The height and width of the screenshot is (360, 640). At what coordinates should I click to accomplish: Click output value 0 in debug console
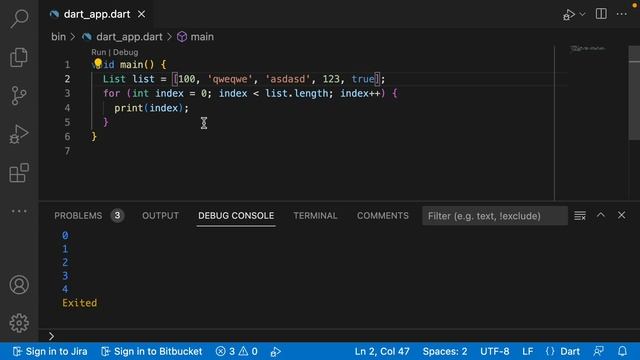pyautogui.click(x=65, y=236)
